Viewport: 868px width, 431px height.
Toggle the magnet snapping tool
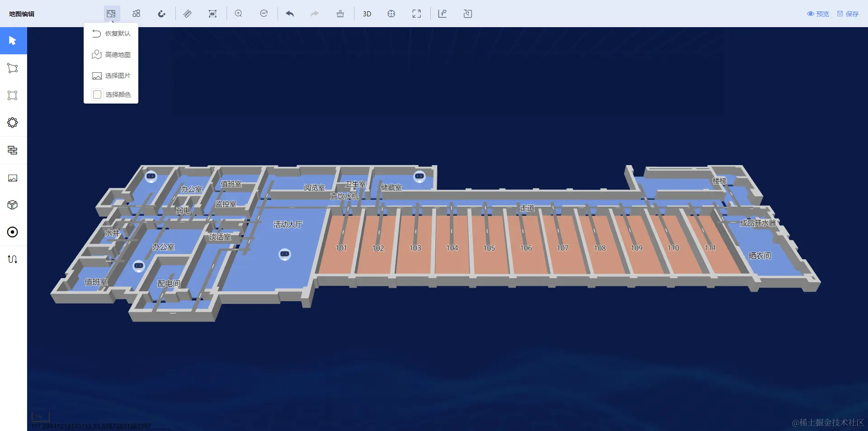[161, 14]
